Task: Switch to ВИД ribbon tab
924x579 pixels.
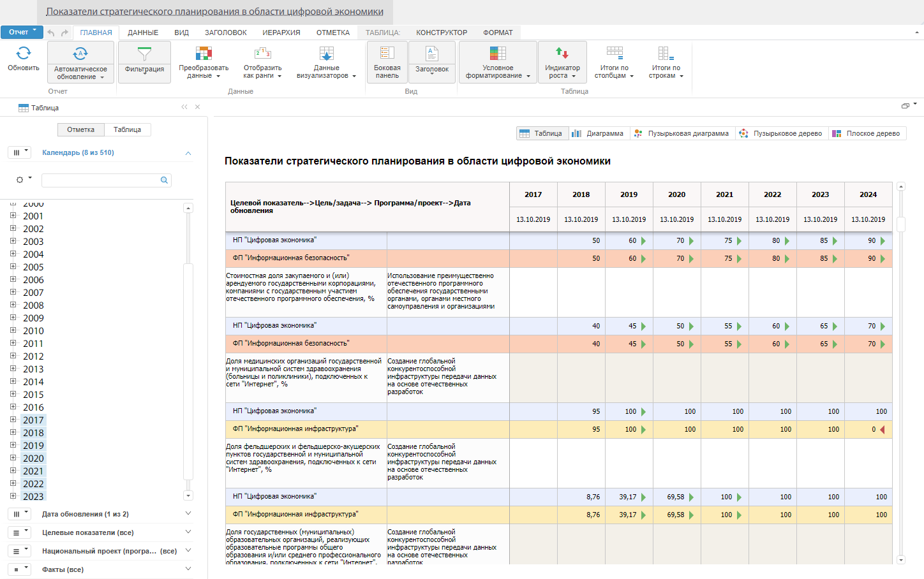Action: click(x=181, y=33)
